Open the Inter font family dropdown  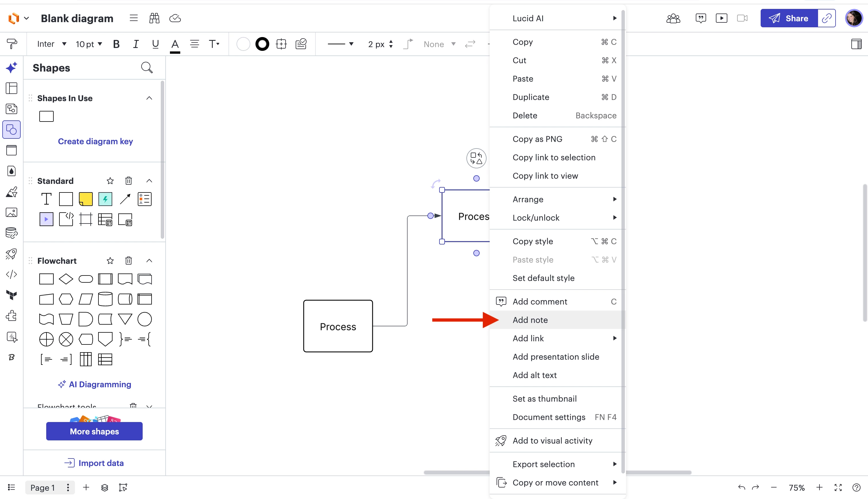point(51,44)
